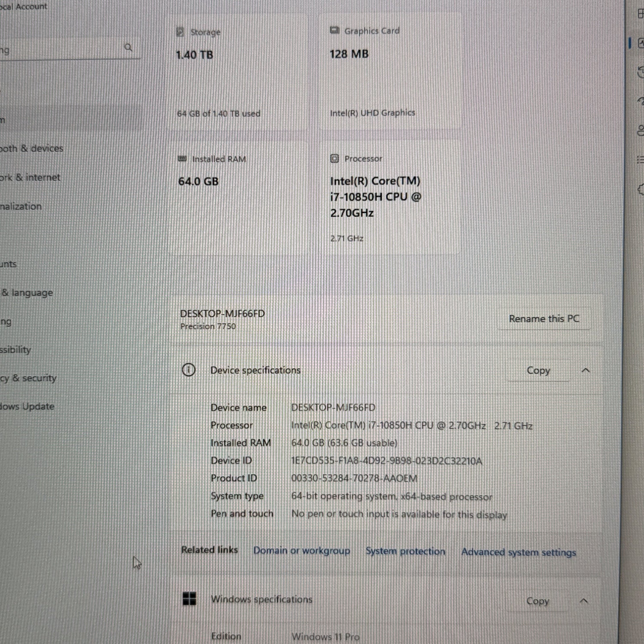The image size is (644, 644).
Task: Copy the Windows specifications
Action: click(538, 601)
